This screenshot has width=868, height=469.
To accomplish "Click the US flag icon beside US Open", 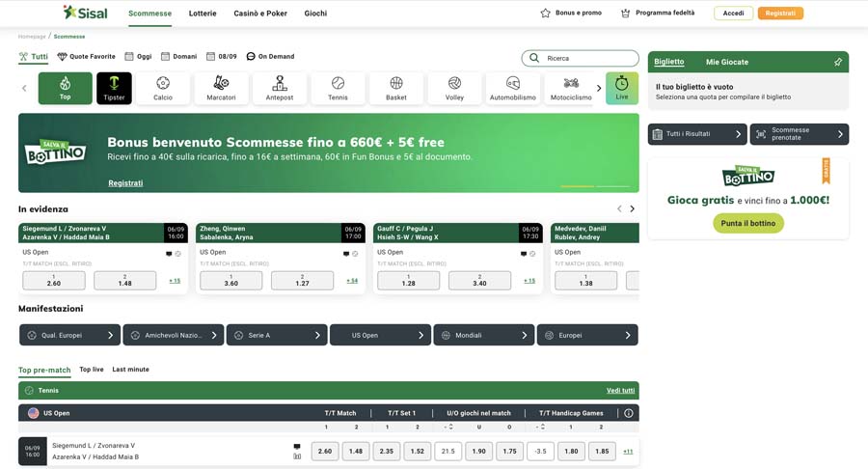I will pyautogui.click(x=33, y=413).
